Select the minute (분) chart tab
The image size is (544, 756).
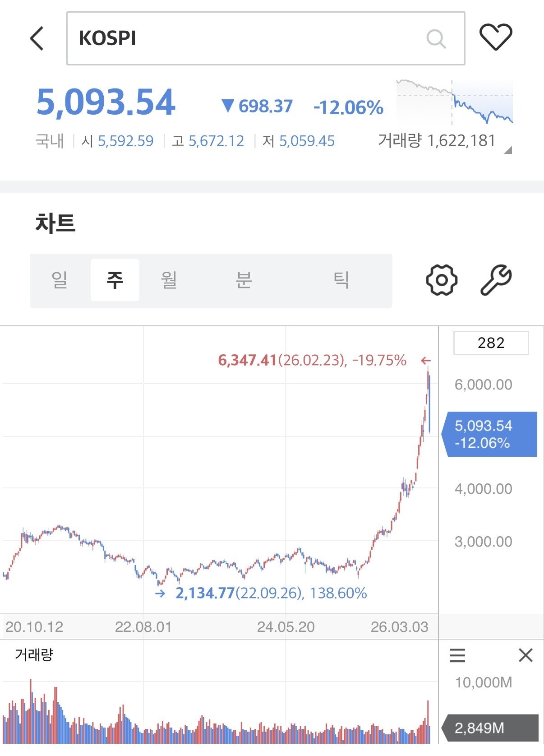(244, 280)
